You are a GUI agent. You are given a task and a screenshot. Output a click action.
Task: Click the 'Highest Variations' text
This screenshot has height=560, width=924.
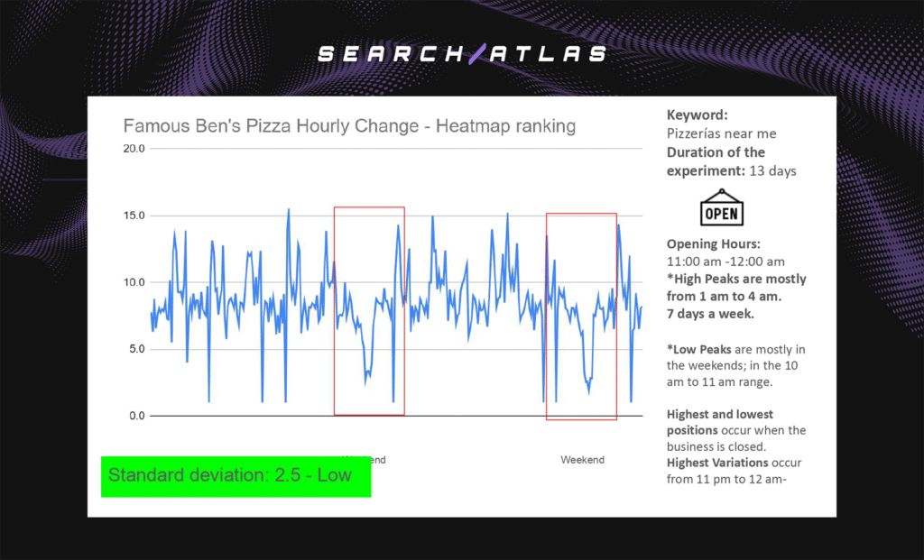click(717, 463)
